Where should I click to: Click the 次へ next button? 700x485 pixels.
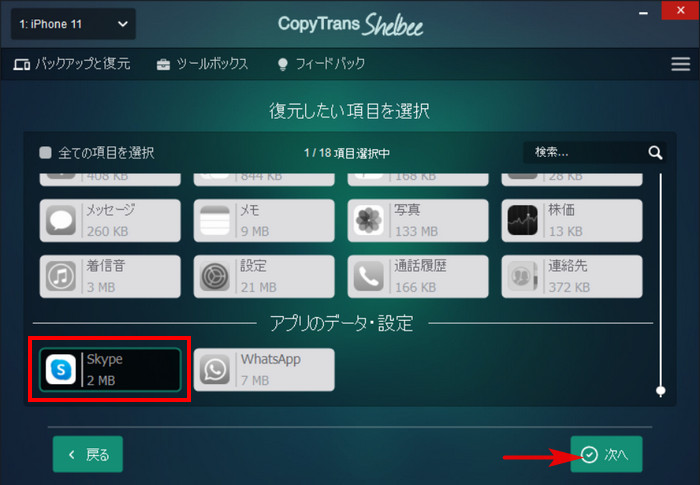point(606,454)
